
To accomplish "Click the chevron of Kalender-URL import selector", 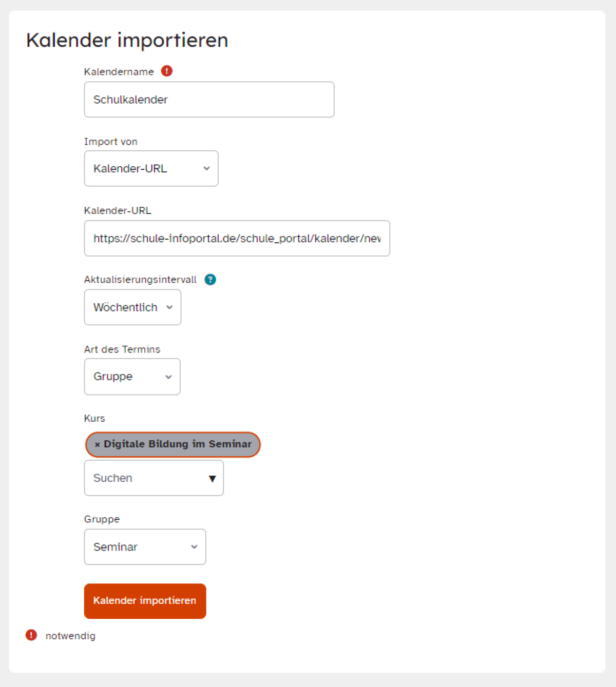I will 206,168.
